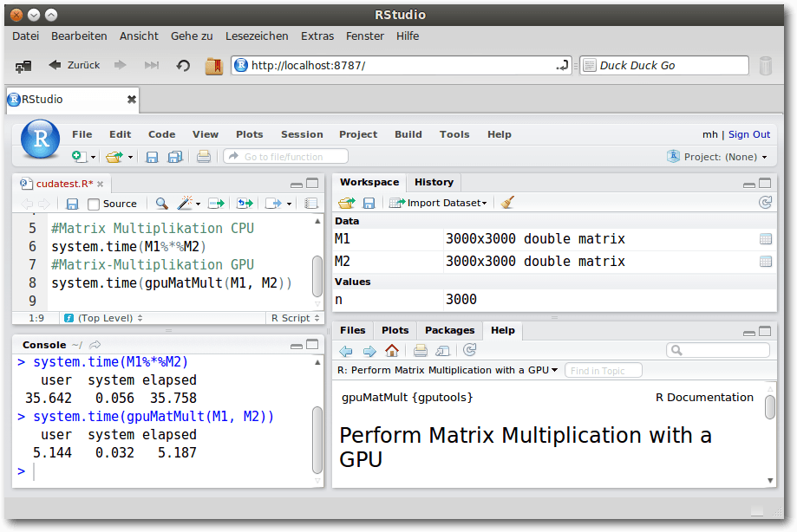This screenshot has width=797, height=532.
Task: Save cudatest.R using the editor toolbar disk icon
Action: [72, 204]
